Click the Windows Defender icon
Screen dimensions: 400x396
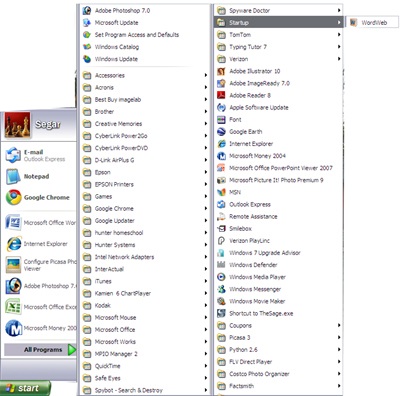point(221,265)
